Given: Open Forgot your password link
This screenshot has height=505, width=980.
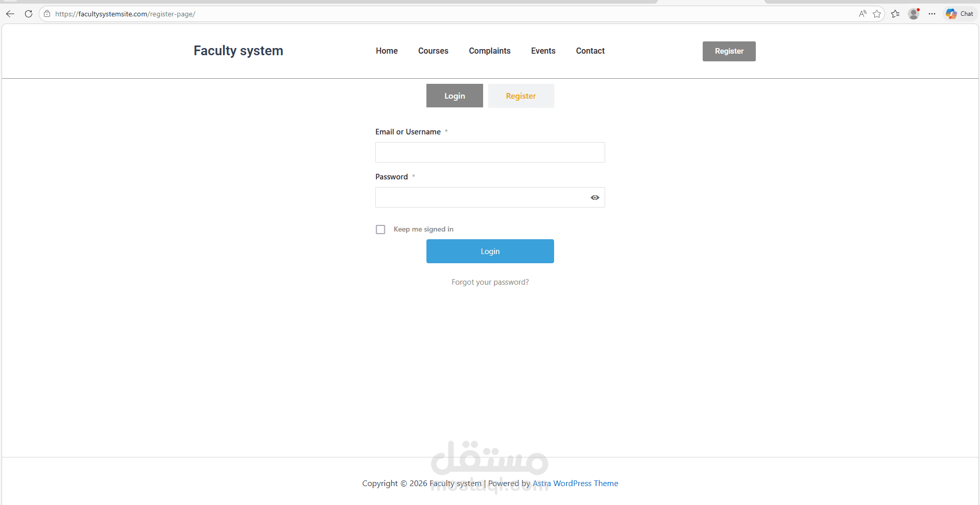Looking at the screenshot, I should coord(490,282).
